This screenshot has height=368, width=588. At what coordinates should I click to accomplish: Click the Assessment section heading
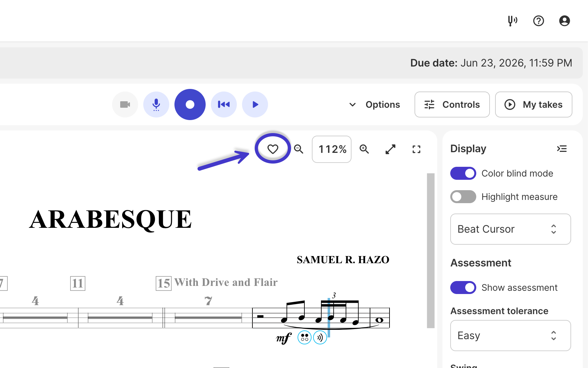pyautogui.click(x=481, y=263)
